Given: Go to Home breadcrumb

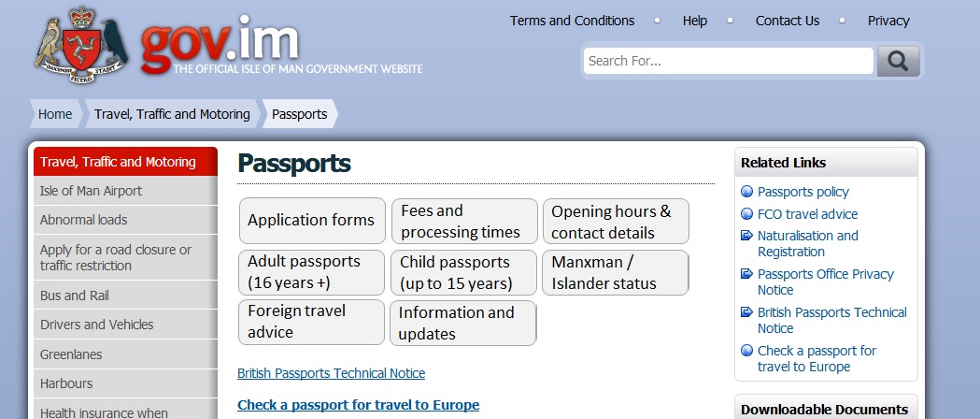Looking at the screenshot, I should (x=55, y=114).
